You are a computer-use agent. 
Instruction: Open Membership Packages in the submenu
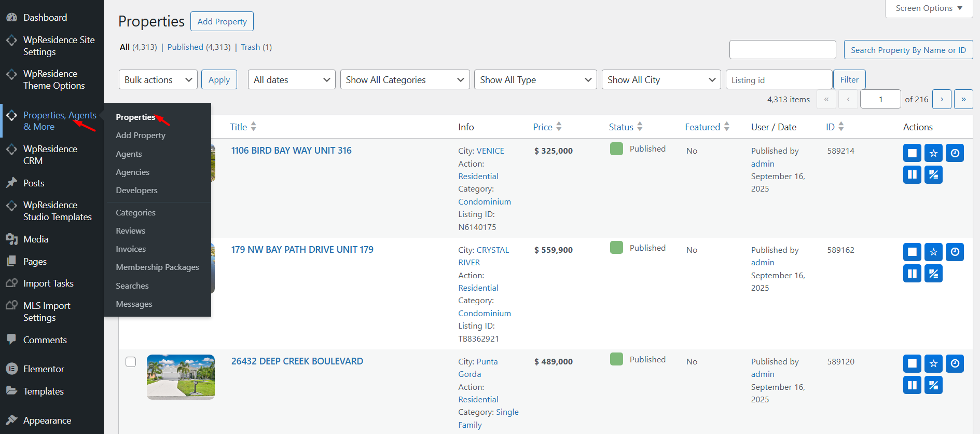[157, 267]
